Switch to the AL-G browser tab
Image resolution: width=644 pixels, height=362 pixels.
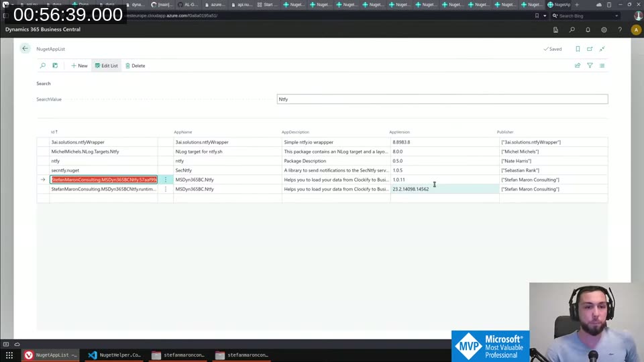click(x=188, y=5)
